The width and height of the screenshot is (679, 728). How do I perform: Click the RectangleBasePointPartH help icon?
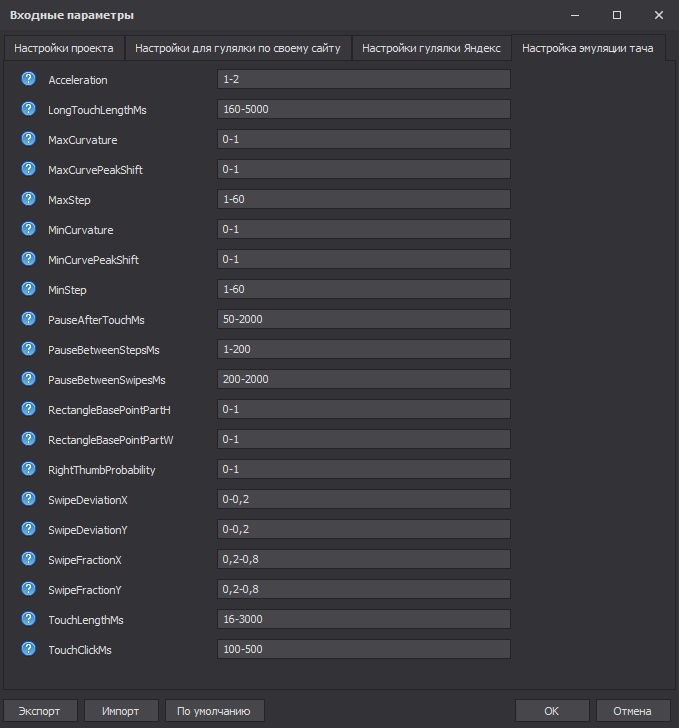click(28, 409)
